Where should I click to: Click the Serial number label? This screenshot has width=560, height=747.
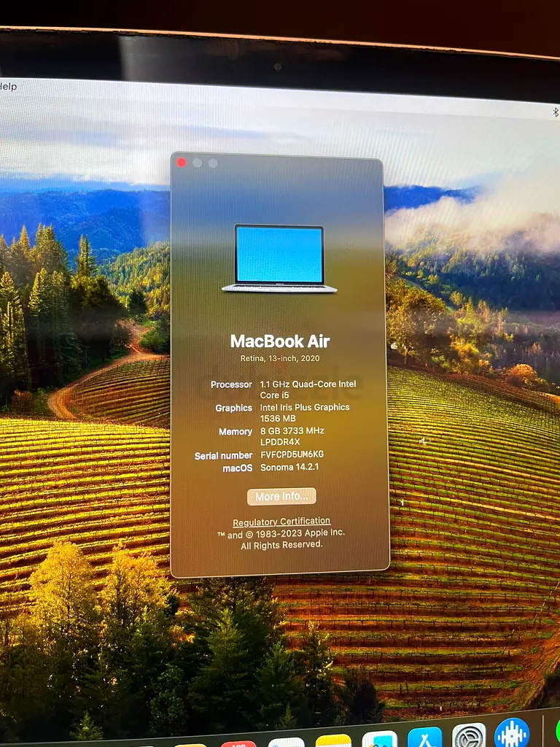pos(223,456)
